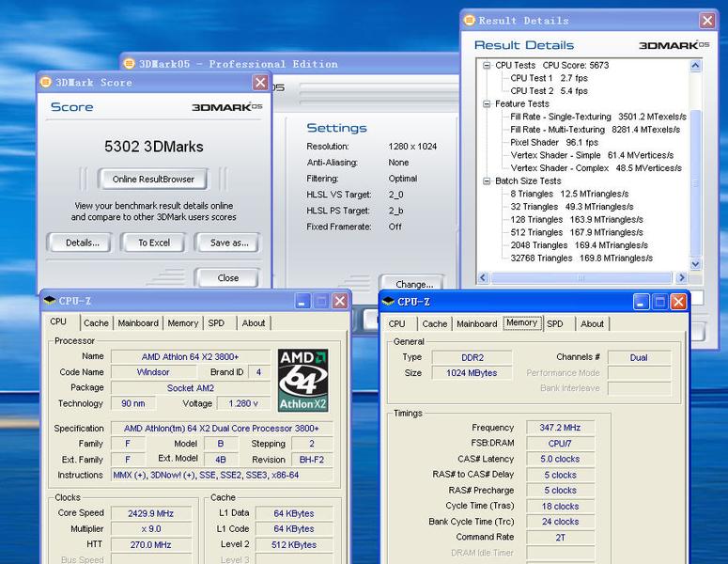
Task: Click the scroll up arrow in Result Details
Action: click(x=695, y=66)
